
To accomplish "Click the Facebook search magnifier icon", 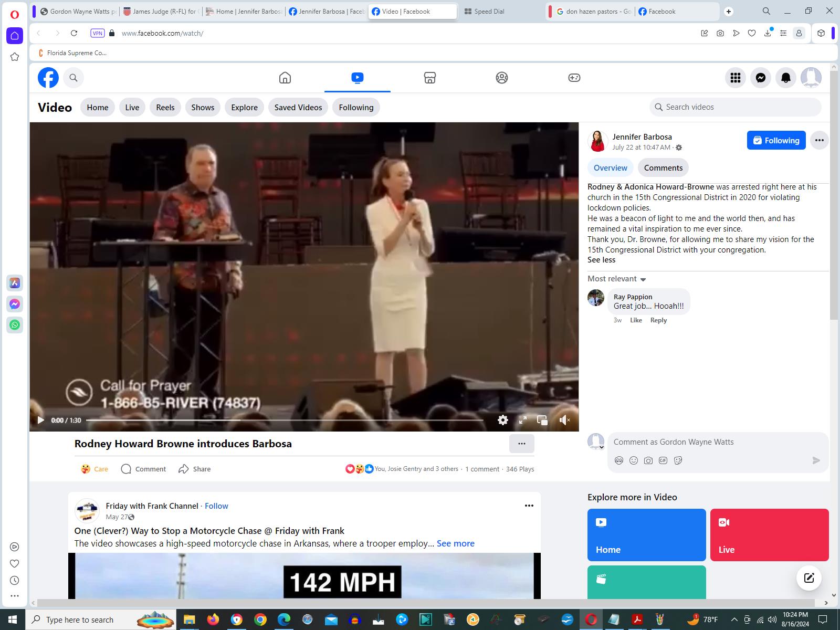I will [73, 78].
